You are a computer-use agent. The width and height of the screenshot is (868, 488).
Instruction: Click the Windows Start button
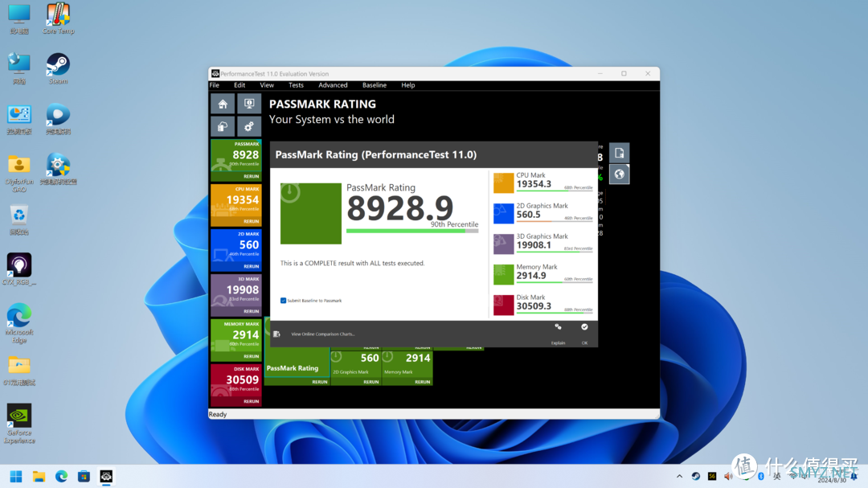(16, 477)
